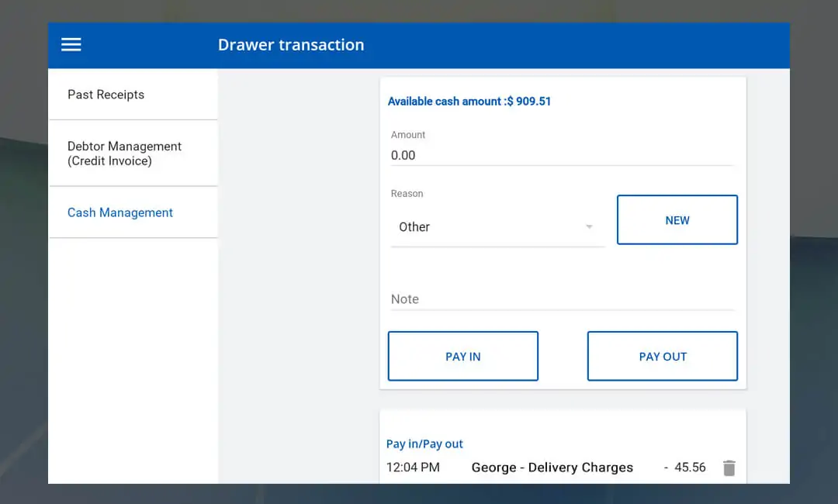Click the Pay in/Pay out section heading
This screenshot has height=504, width=838.
(x=424, y=444)
